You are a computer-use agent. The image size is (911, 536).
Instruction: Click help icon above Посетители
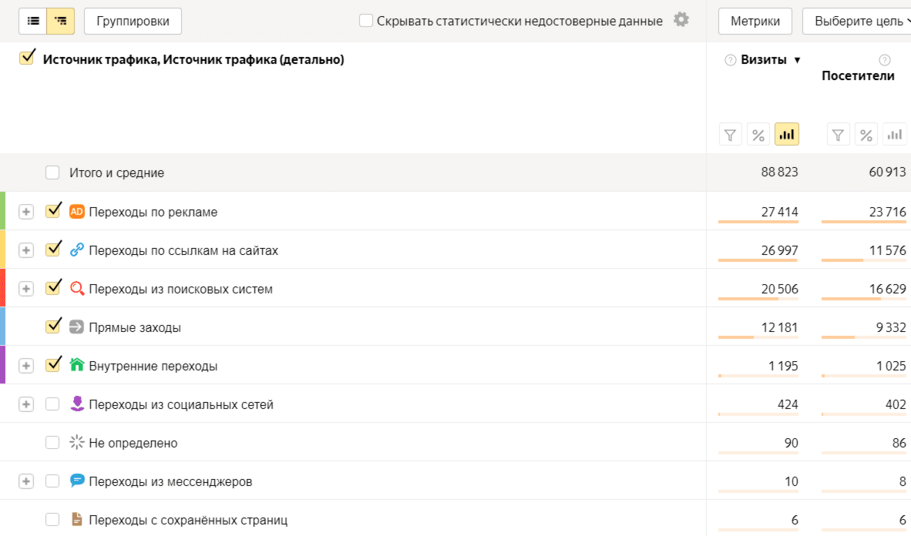pyautogui.click(x=884, y=60)
